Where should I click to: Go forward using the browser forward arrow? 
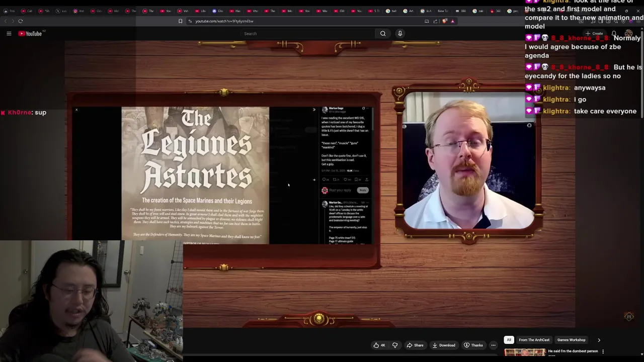[13, 21]
